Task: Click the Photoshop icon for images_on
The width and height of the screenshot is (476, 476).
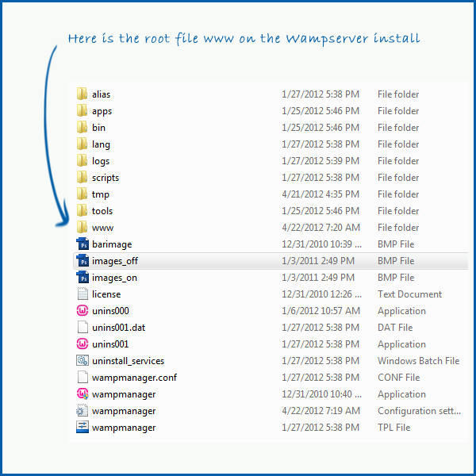Action: 83,278
